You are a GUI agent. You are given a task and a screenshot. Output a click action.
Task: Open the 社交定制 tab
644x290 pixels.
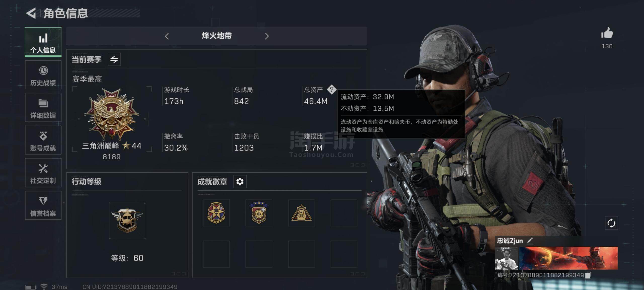tap(43, 173)
